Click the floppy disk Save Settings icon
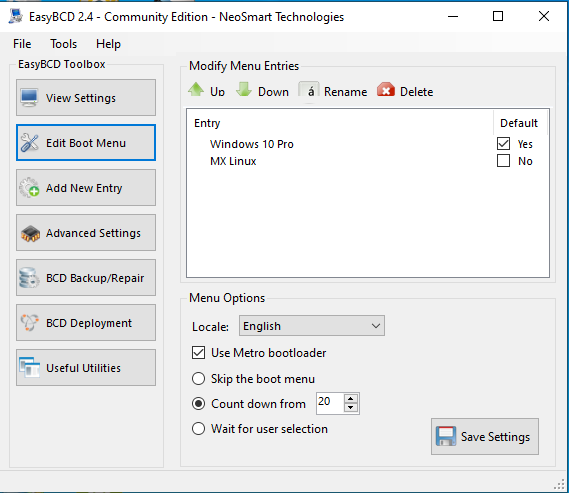 446,436
